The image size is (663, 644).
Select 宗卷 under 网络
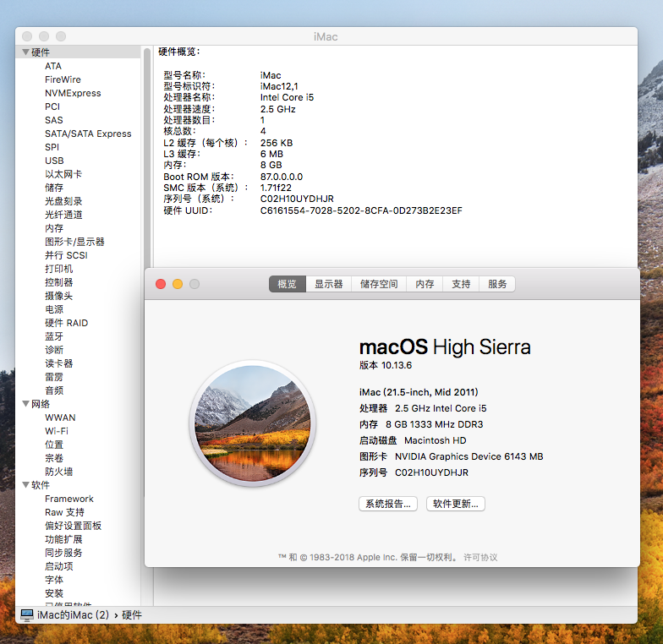tap(54, 458)
